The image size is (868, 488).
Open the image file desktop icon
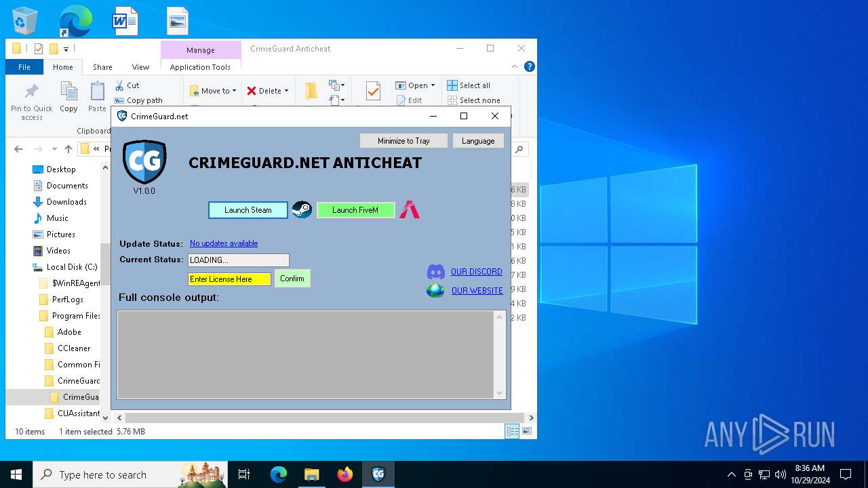(178, 21)
